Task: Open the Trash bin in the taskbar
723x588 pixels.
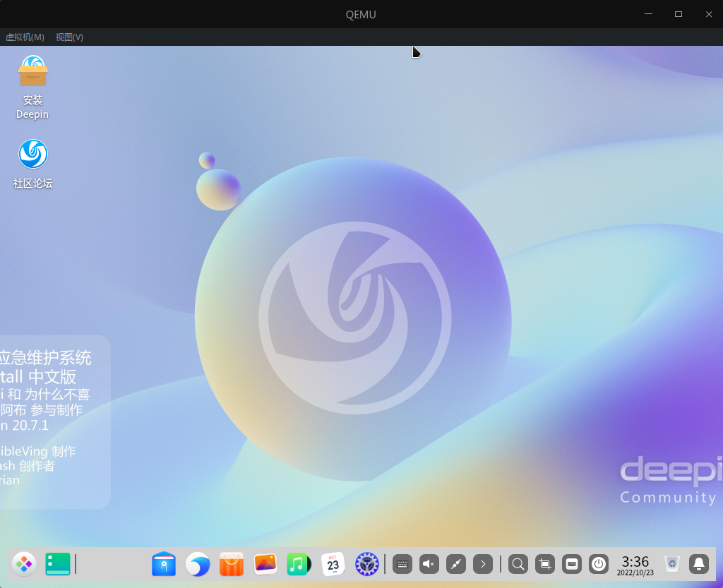Action: point(670,564)
